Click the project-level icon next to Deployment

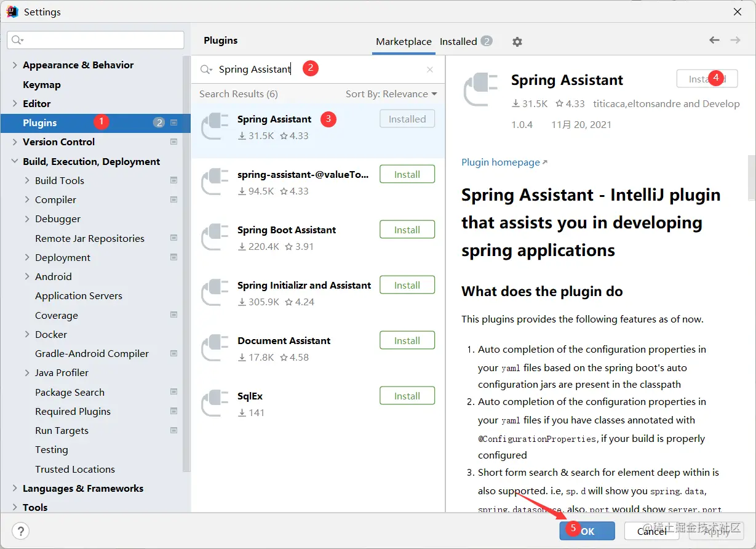(x=174, y=257)
